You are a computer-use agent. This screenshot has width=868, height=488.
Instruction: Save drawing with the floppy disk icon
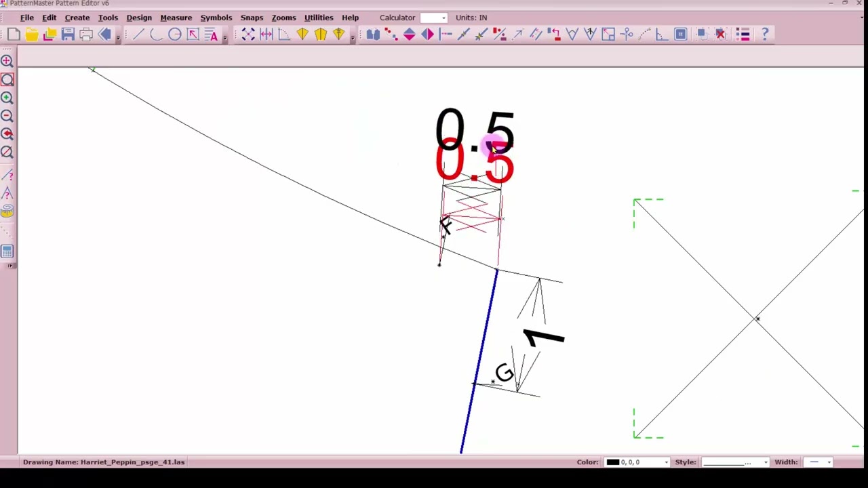(68, 34)
